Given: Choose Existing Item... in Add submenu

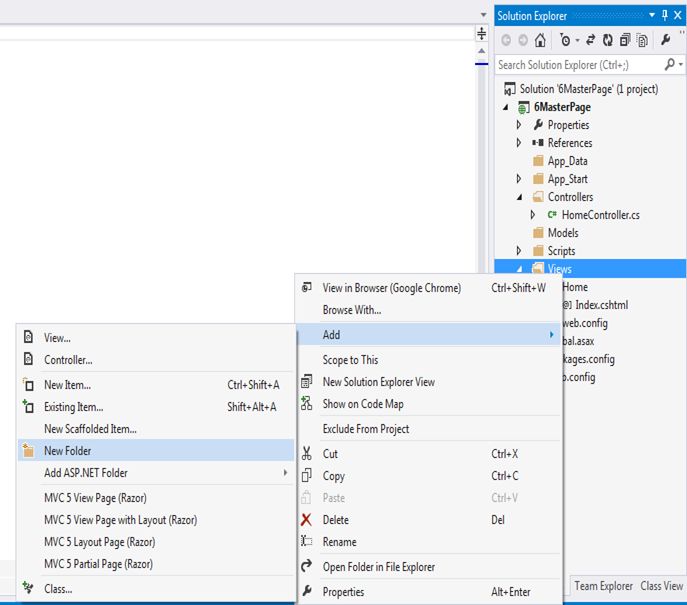Looking at the screenshot, I should coord(156,407).
